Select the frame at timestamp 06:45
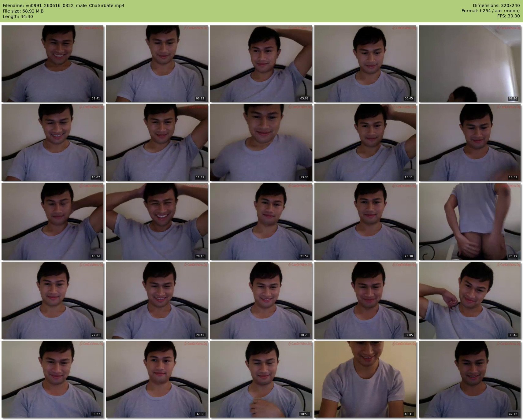This screenshot has width=523, height=420. [x=365, y=64]
